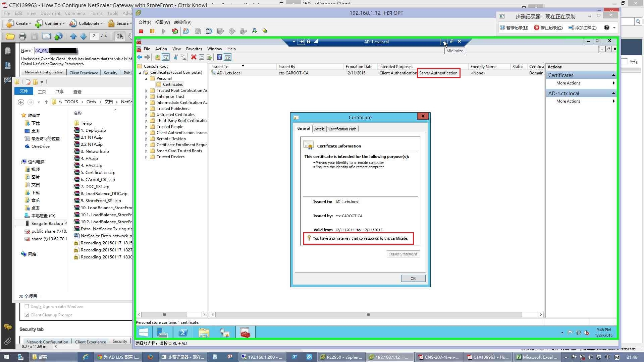Click the take snapshot icon in vSphere toolbar

click(x=186, y=31)
